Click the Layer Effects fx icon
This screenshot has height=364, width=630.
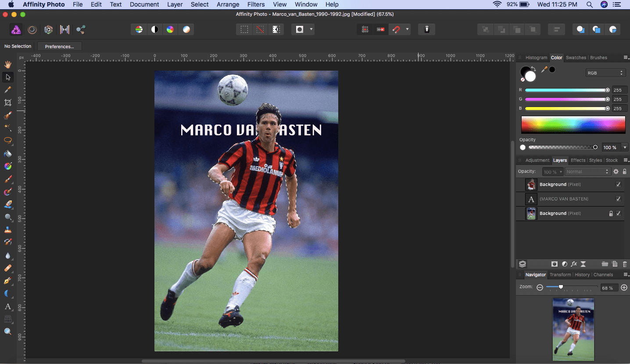tap(573, 264)
